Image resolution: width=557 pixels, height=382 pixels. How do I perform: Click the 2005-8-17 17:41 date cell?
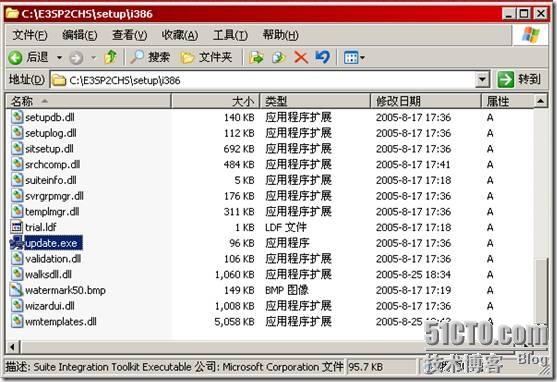point(413,165)
